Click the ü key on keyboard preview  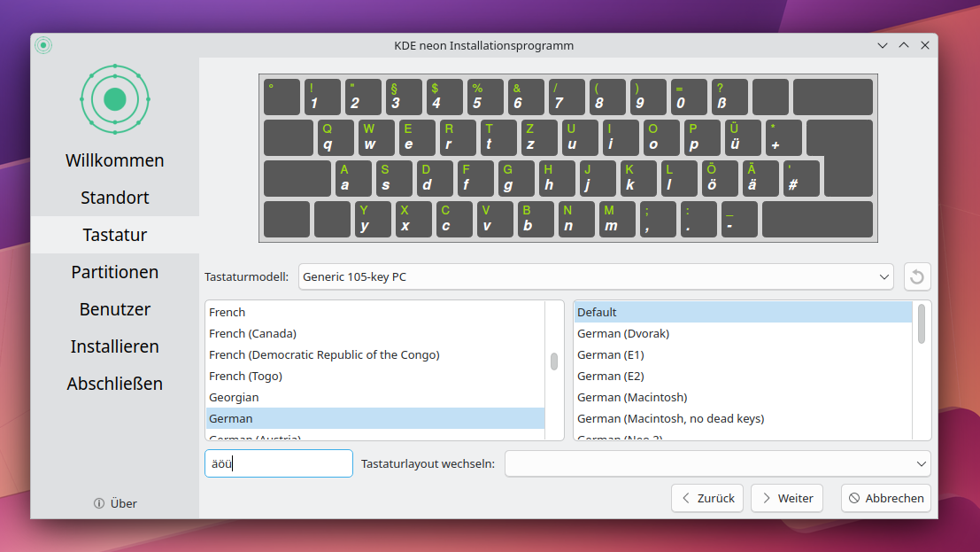[743, 137]
